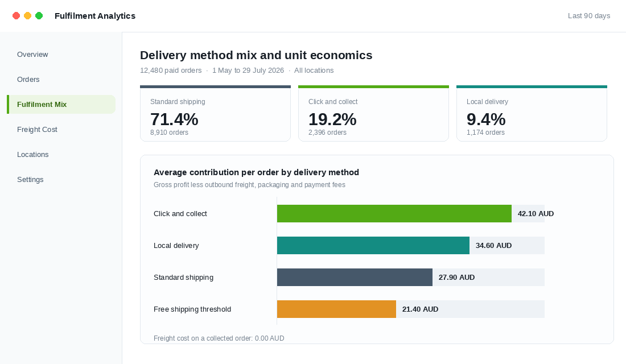Go to Orders in the sidebar

(x=28, y=80)
